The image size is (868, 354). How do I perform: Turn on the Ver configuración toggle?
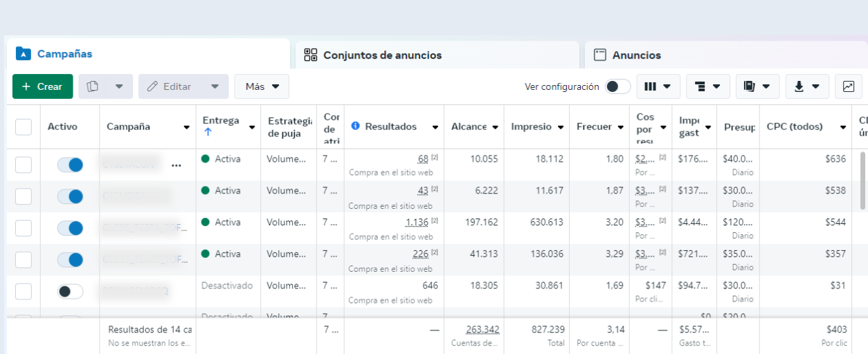[617, 86]
